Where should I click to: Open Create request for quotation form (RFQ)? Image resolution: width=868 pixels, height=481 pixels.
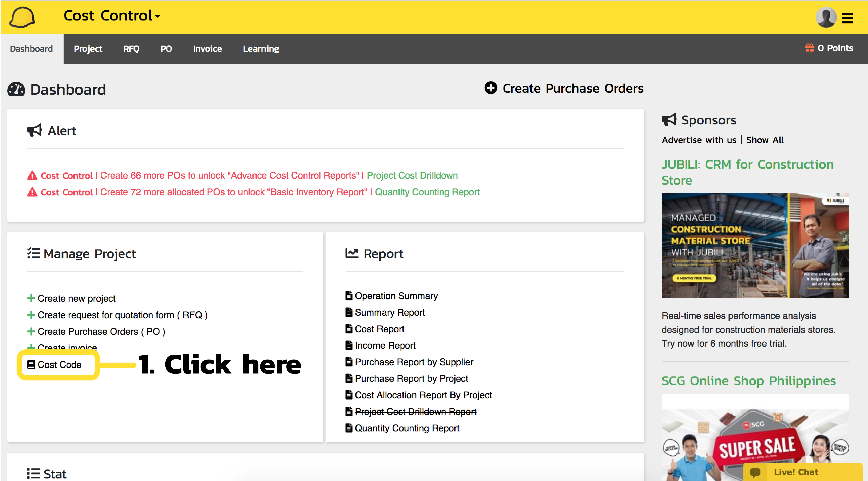pyautogui.click(x=123, y=315)
